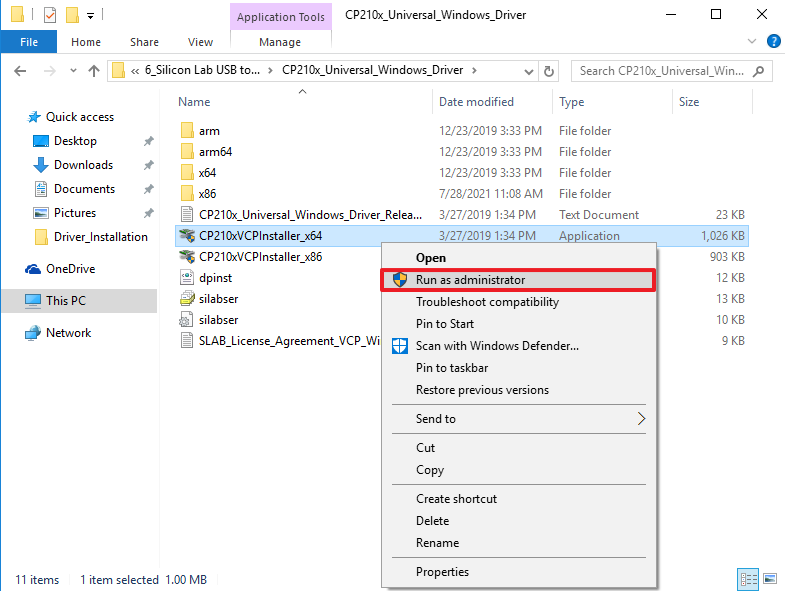Switch to the View ribbon tab

[x=200, y=42]
